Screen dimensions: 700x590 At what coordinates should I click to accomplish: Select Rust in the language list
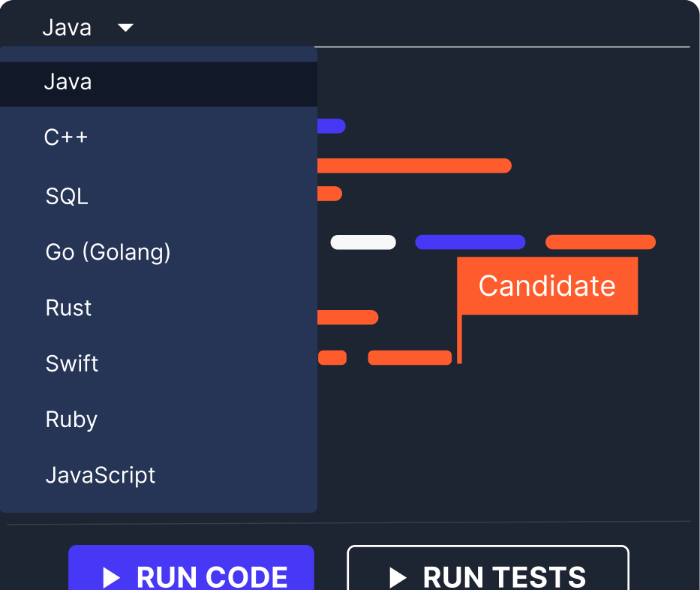[68, 307]
